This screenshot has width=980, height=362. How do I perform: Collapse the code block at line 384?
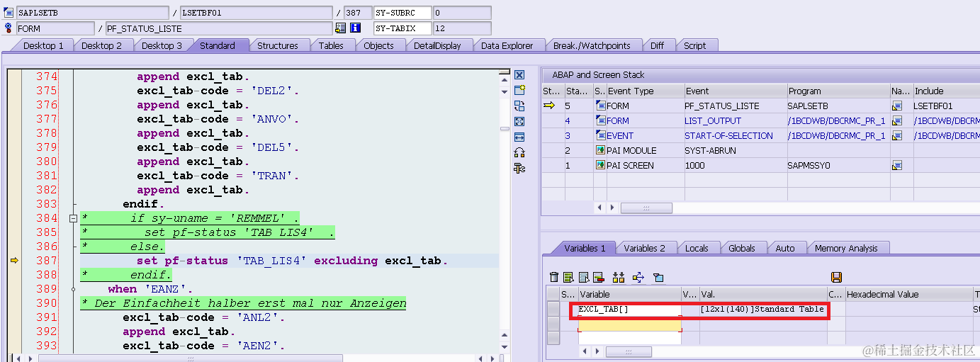pos(72,218)
